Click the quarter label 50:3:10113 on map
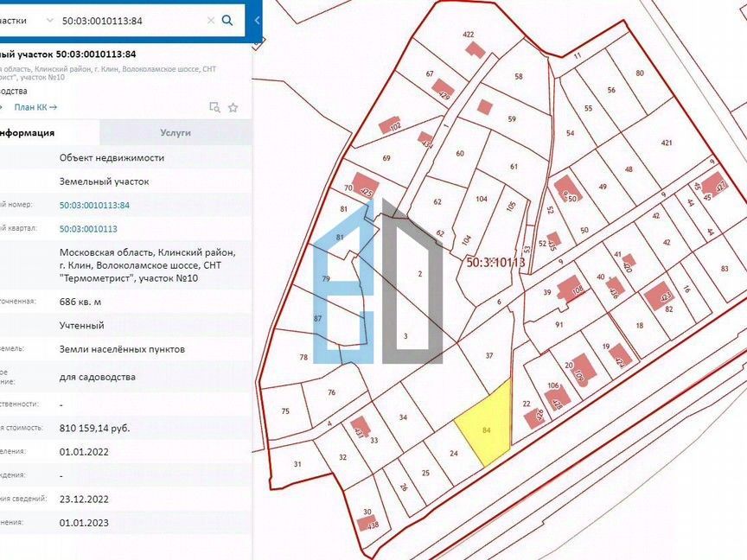This screenshot has width=747, height=560. click(495, 262)
